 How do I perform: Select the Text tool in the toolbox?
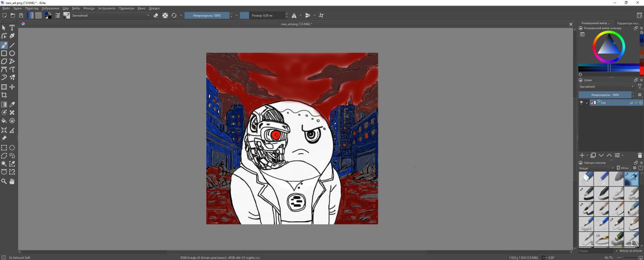pyautogui.click(x=12, y=28)
